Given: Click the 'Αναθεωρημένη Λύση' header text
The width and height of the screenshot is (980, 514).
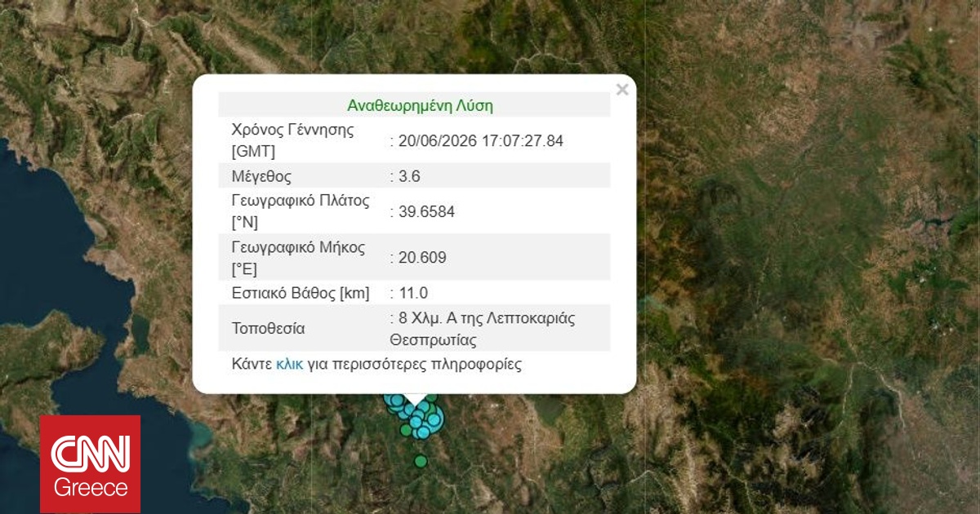Looking at the screenshot, I should 420,105.
